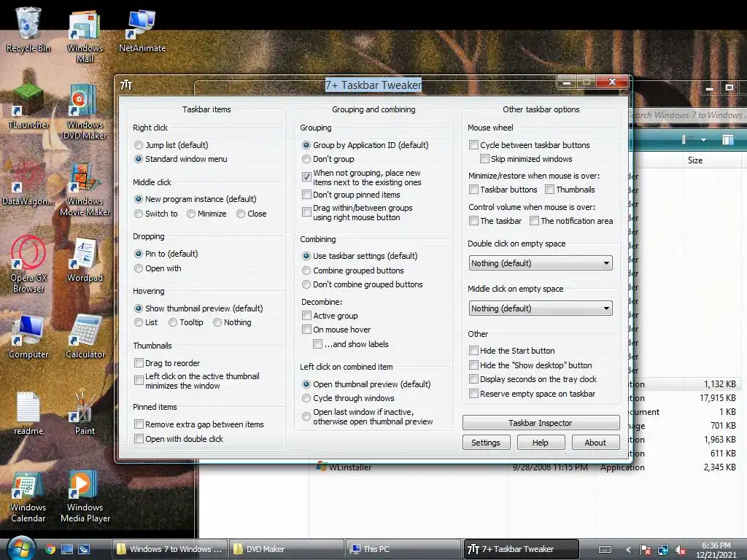Open Windows DVD Maker desktop icon

coord(85,112)
